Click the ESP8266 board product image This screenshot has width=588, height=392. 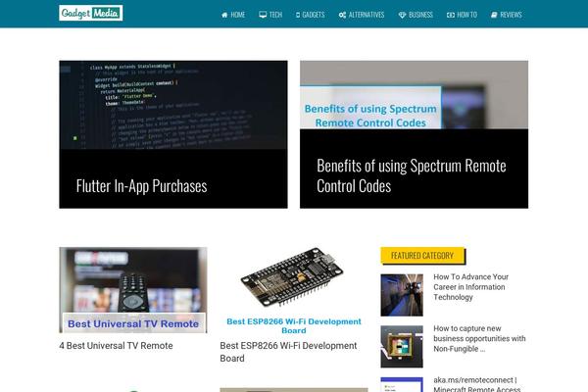(294, 291)
